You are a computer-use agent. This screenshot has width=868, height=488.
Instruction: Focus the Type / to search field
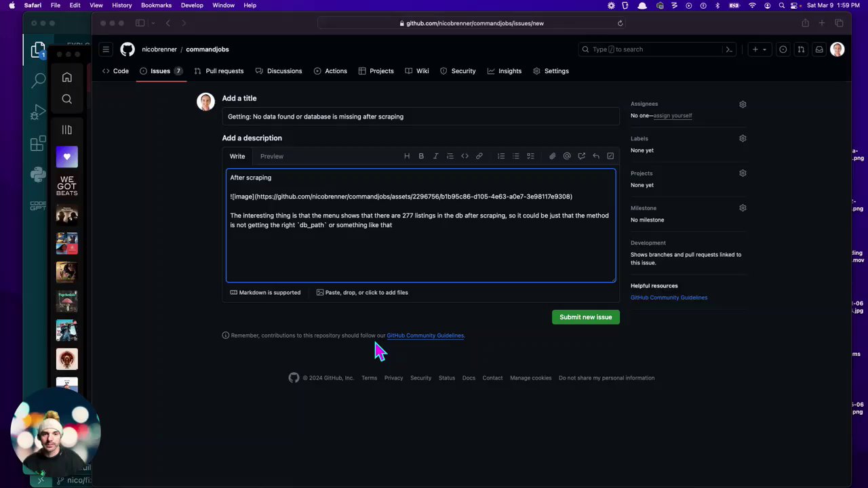[x=650, y=49]
